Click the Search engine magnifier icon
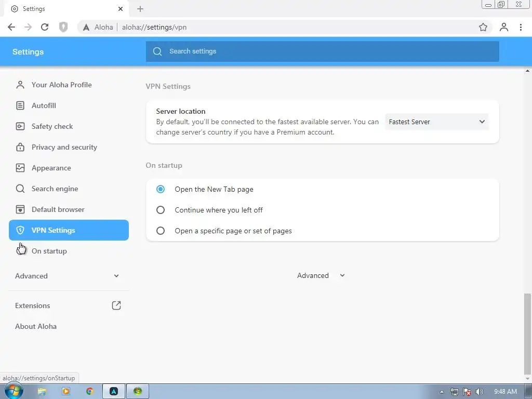This screenshot has height=399, width=532. [20, 189]
